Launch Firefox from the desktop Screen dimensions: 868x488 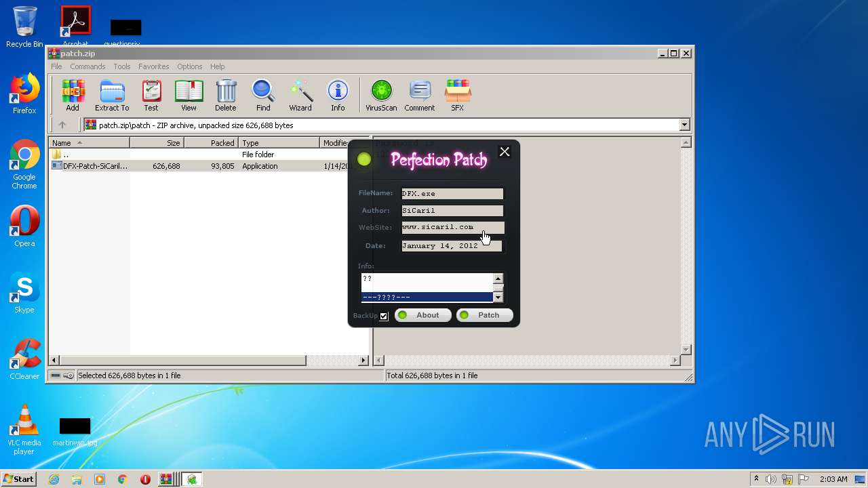click(x=24, y=94)
